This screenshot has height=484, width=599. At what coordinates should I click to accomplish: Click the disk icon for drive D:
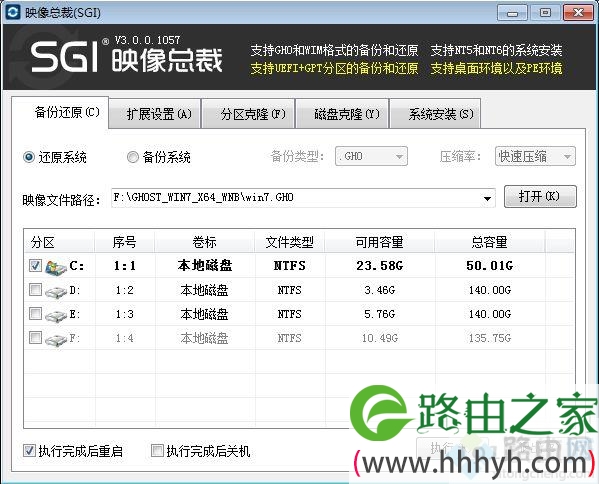pyautogui.click(x=56, y=292)
